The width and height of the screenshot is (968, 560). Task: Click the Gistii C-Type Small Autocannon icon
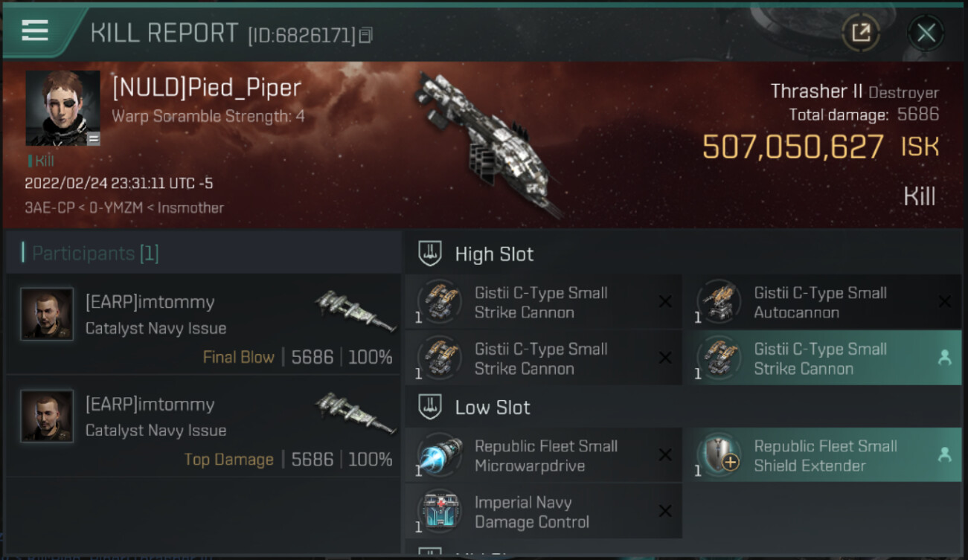(719, 302)
